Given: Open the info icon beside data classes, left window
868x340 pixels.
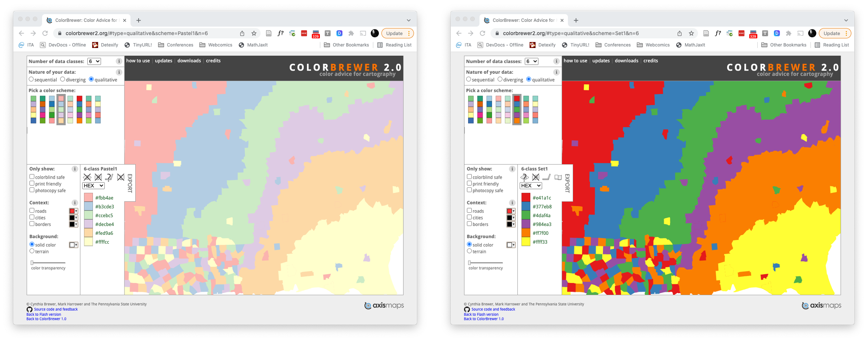Looking at the screenshot, I should pyautogui.click(x=119, y=61).
